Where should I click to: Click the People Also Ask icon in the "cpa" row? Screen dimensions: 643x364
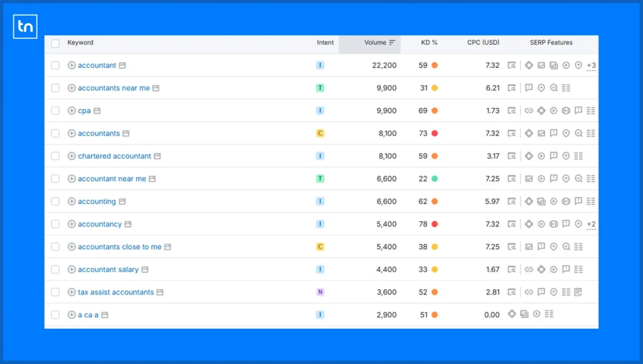pos(579,110)
